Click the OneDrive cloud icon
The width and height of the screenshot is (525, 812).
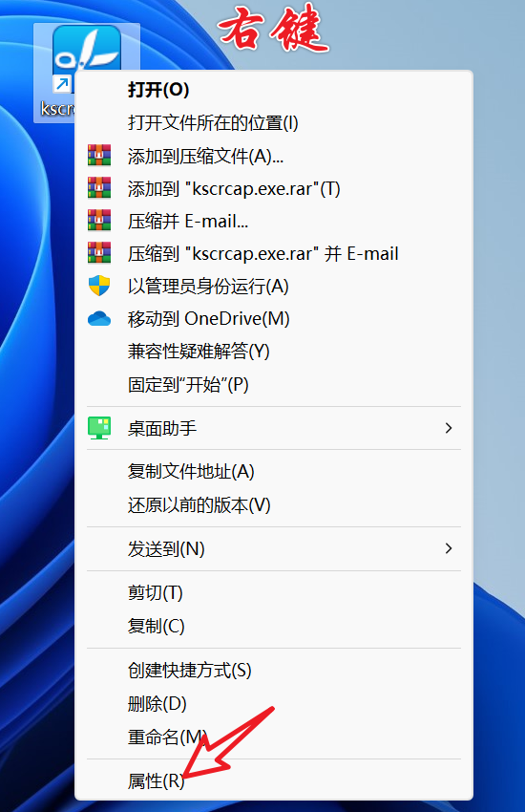[x=99, y=318]
